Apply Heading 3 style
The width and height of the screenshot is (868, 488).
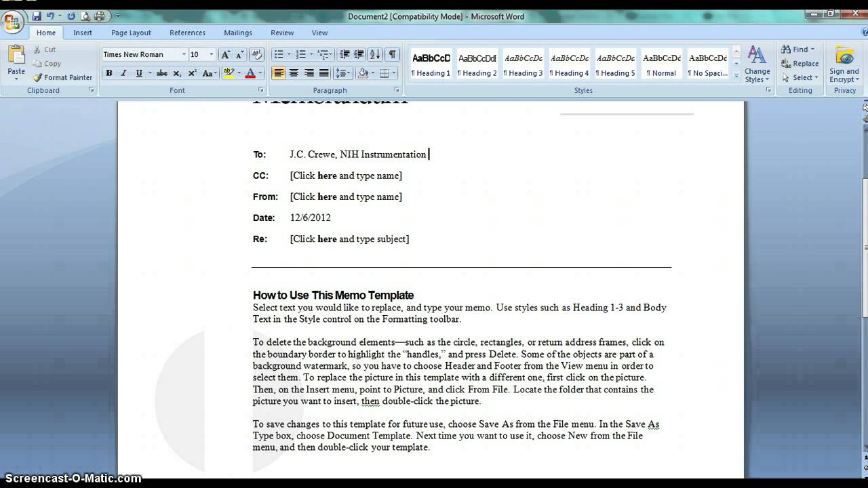(x=524, y=64)
